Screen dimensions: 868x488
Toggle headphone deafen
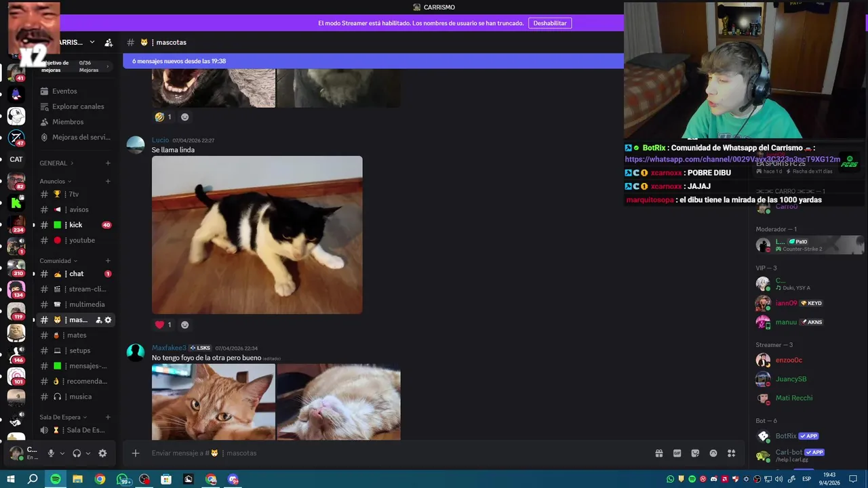77,453
